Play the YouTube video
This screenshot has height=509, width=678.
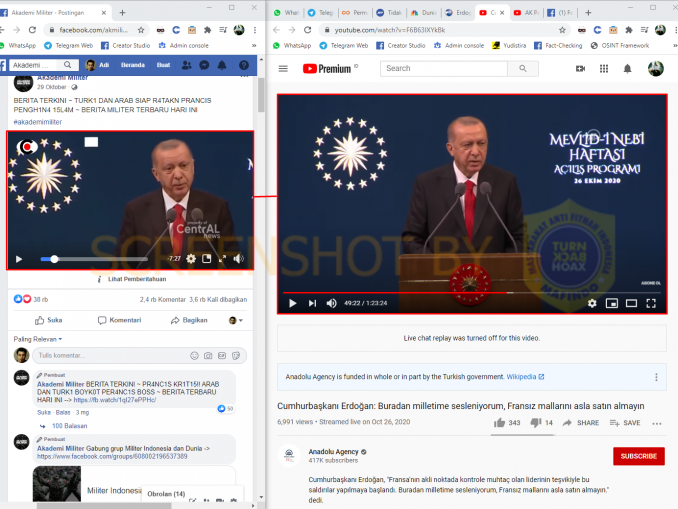(x=292, y=303)
